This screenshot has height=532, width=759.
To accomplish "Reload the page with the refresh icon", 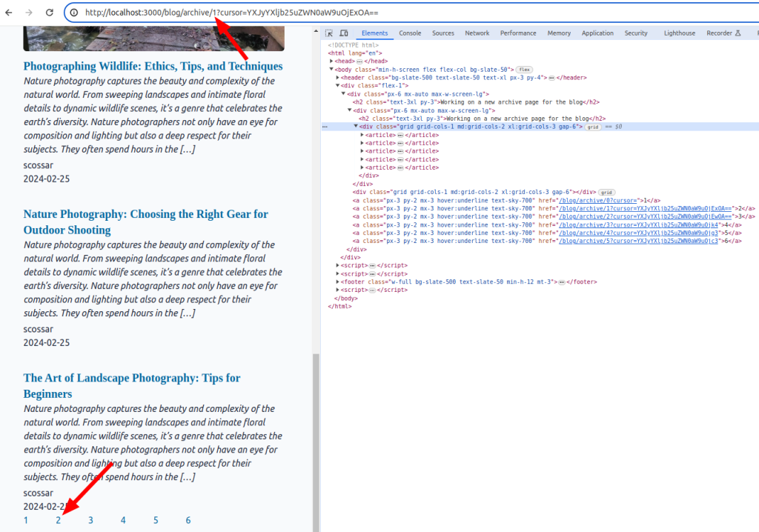I will [50, 13].
